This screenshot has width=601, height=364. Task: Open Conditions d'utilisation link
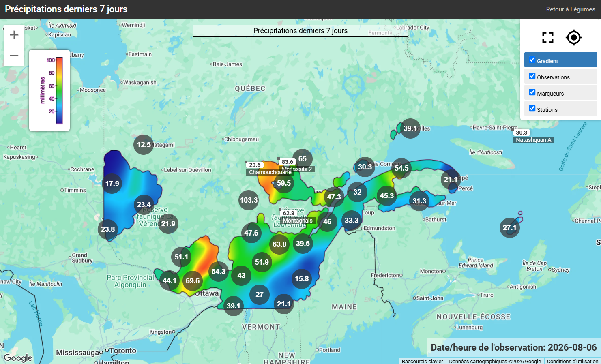(x=573, y=361)
